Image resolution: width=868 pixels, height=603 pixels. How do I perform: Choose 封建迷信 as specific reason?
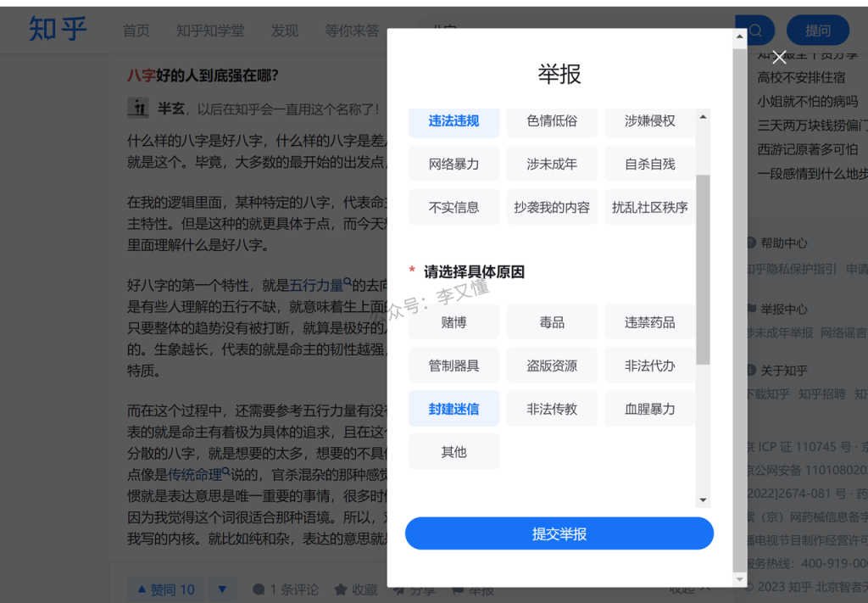point(453,408)
